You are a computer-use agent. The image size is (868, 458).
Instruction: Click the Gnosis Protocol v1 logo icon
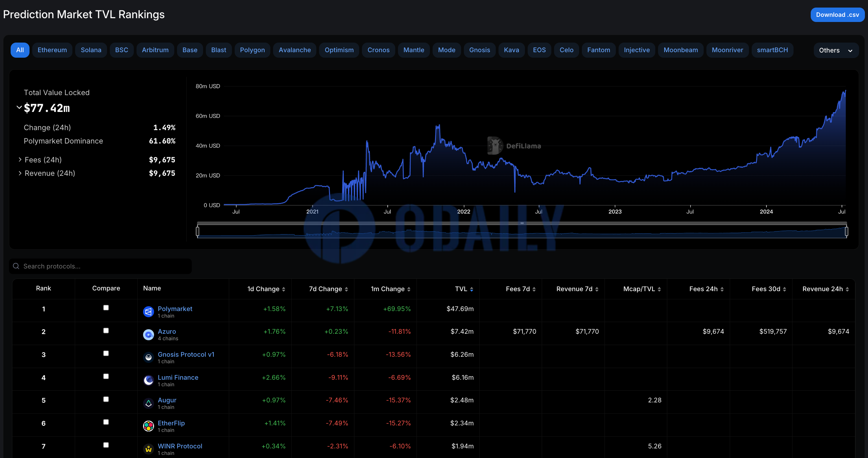pos(148,357)
